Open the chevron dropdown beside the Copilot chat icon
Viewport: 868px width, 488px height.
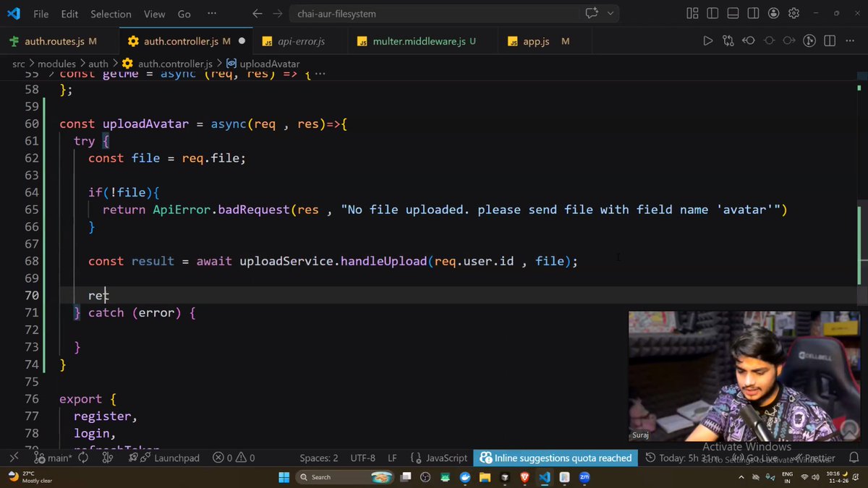610,13
